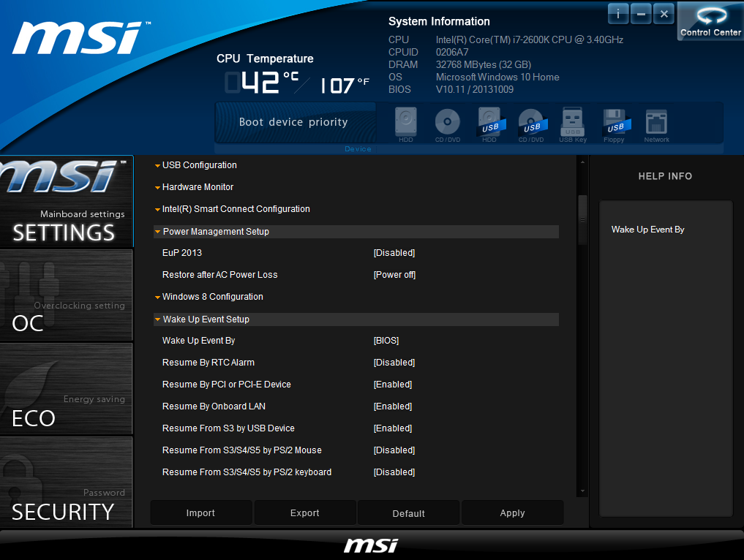Click the info 'i' button
The image size is (744, 560).
point(618,14)
